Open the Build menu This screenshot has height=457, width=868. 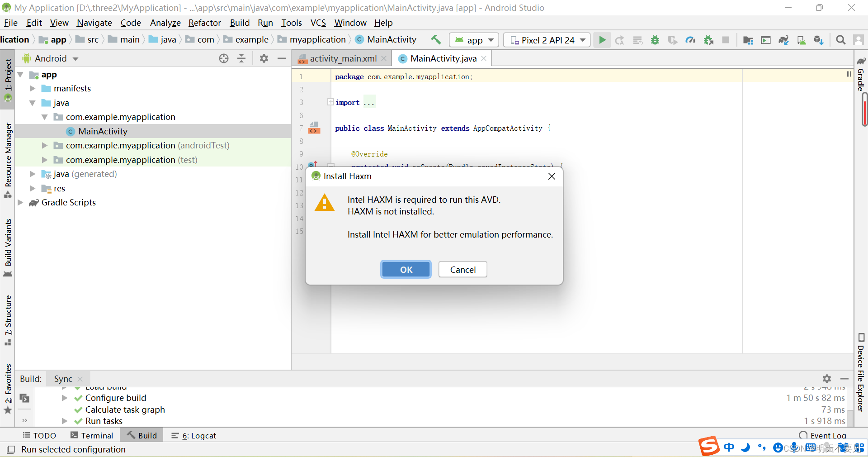point(240,23)
